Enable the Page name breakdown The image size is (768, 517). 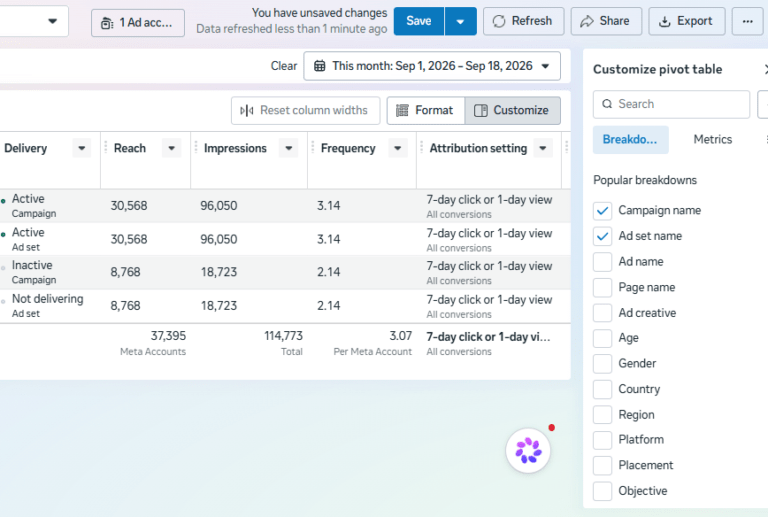602,287
